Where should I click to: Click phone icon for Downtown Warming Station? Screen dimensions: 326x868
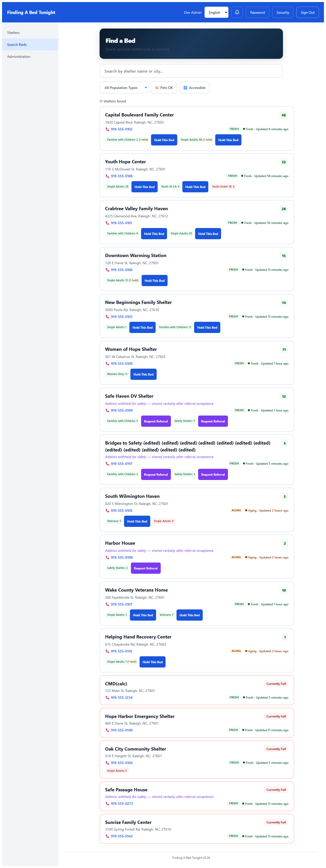(x=107, y=270)
